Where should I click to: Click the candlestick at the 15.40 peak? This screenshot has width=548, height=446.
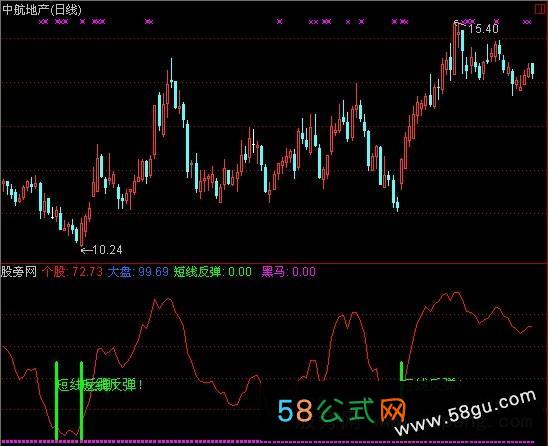click(x=455, y=48)
